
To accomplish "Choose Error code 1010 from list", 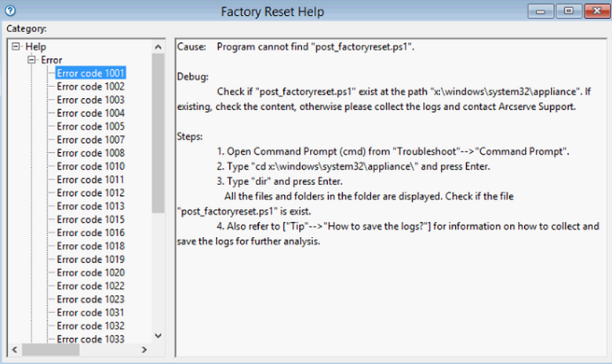I will 90,166.
